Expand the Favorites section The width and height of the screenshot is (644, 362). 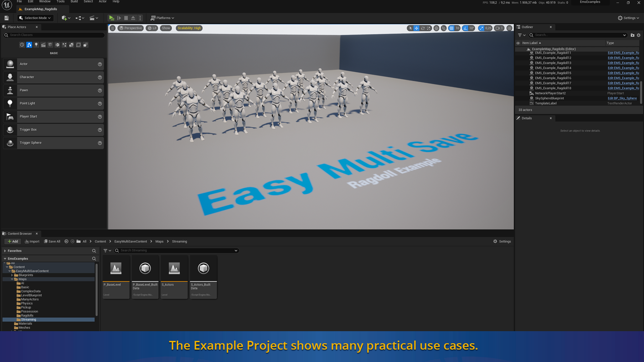coord(5,251)
